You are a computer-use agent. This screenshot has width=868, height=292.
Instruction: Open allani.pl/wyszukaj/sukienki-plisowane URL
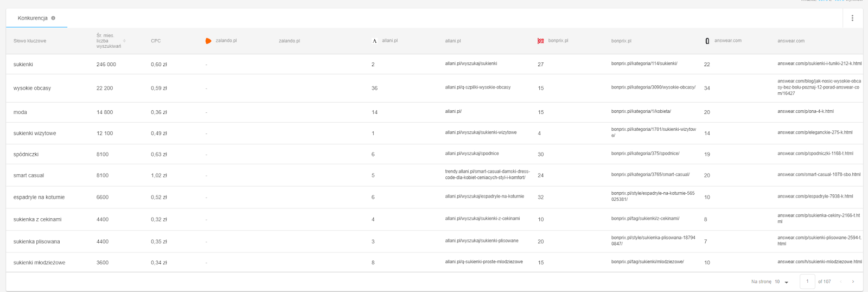click(x=482, y=240)
